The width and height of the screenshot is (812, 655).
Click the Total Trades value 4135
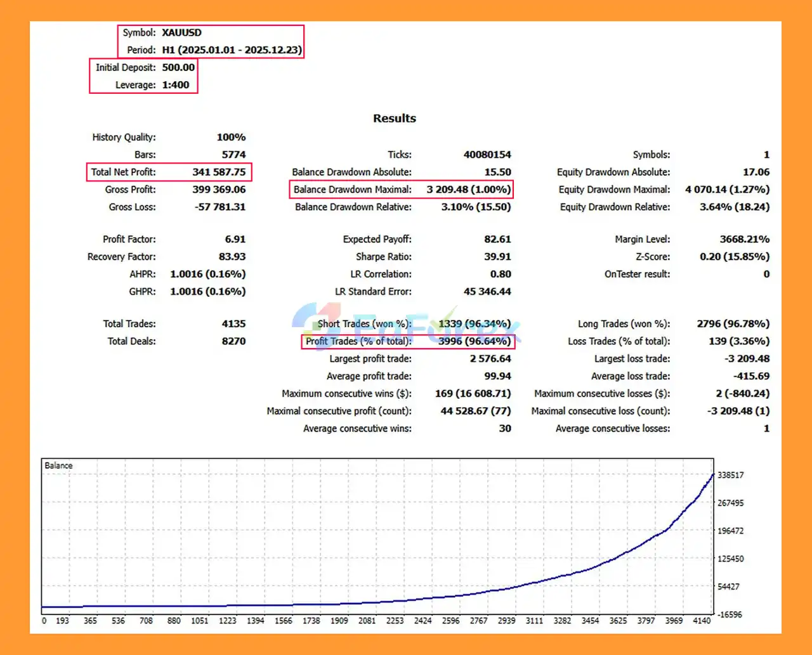(x=233, y=324)
